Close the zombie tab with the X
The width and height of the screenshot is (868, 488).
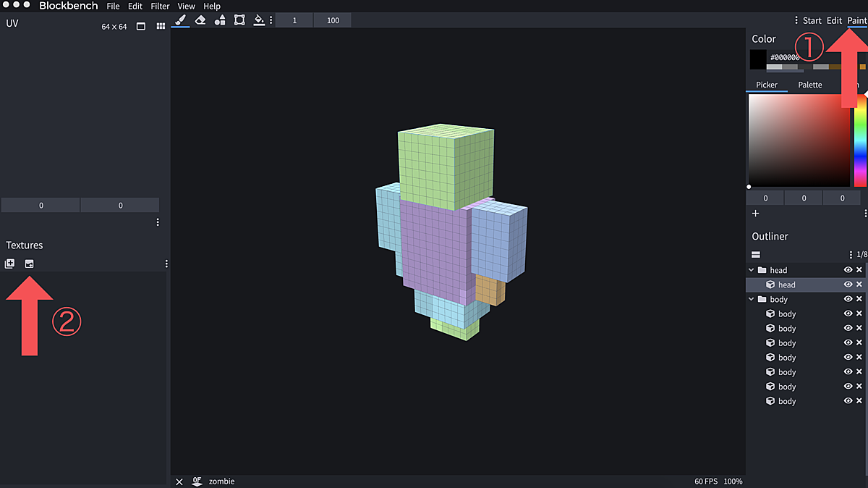coord(179,481)
